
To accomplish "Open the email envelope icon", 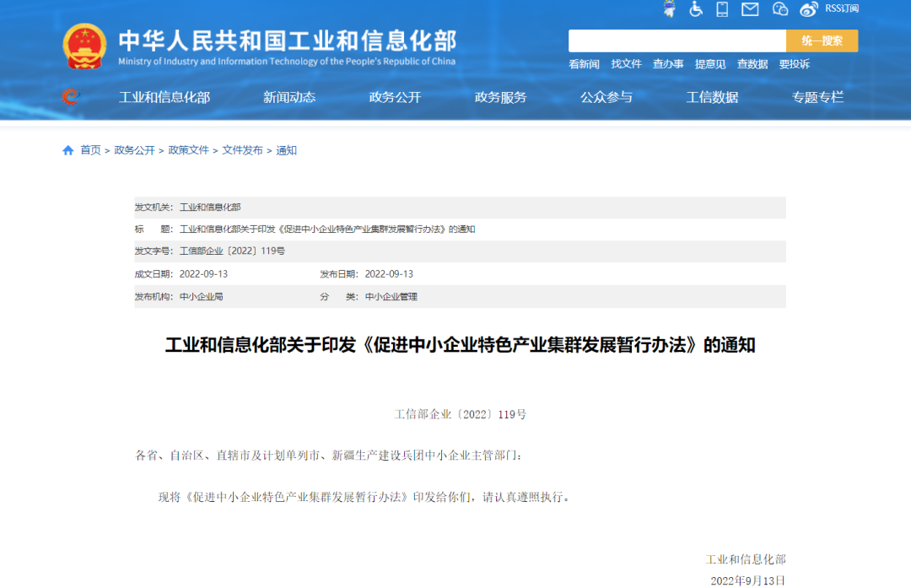I will click(x=750, y=9).
